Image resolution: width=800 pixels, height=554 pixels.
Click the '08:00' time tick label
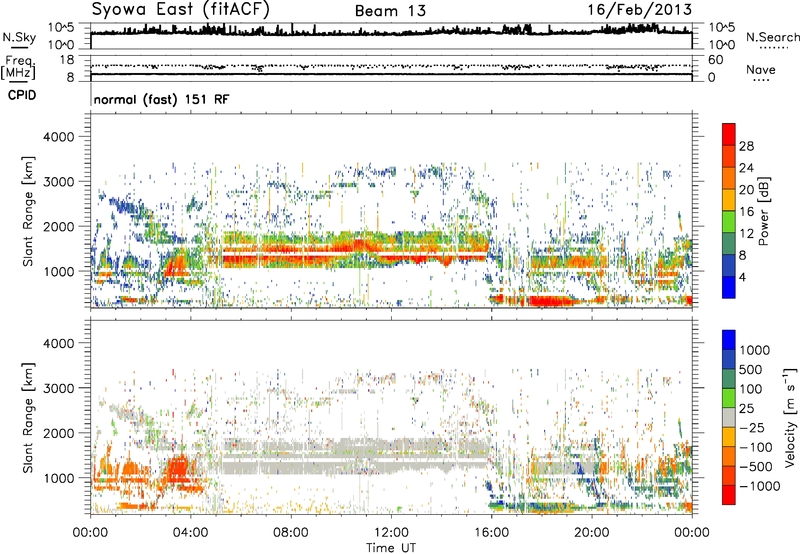tap(291, 533)
